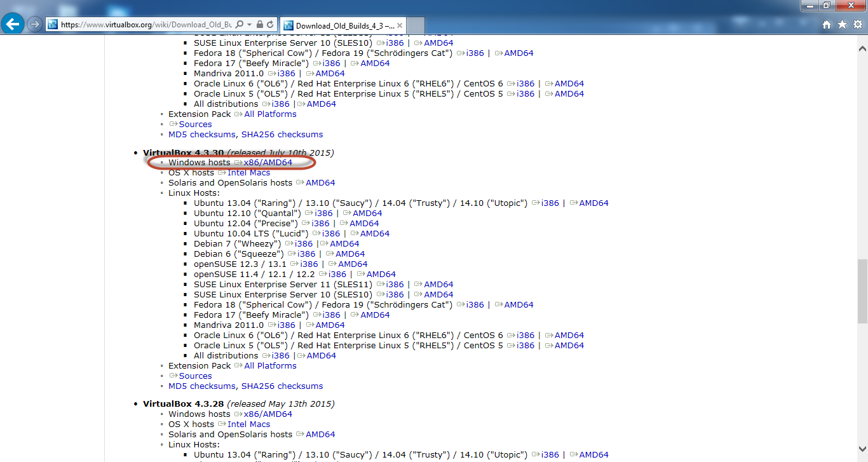Open the Home page icon
This screenshot has width=868, height=462.
tap(827, 25)
